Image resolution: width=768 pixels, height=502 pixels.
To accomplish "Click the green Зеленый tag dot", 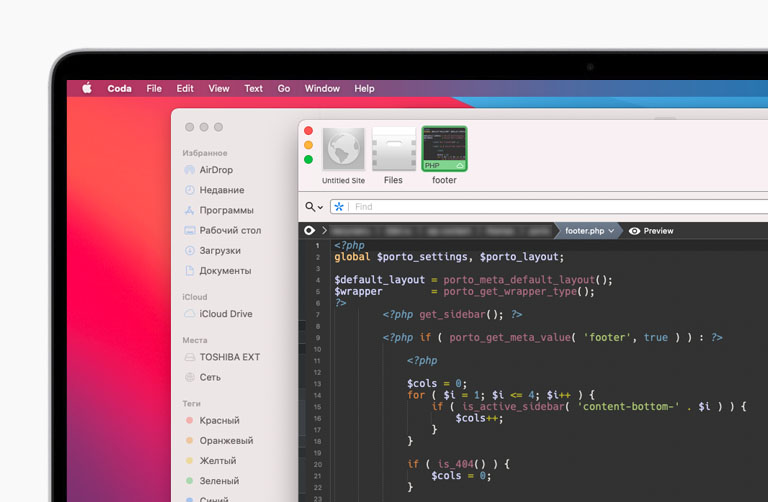I will [x=189, y=480].
